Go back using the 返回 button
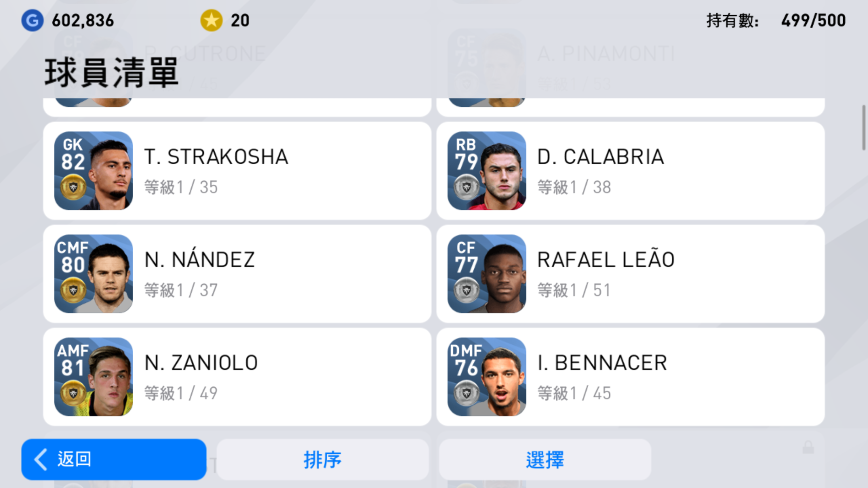This screenshot has width=868, height=488. click(114, 460)
